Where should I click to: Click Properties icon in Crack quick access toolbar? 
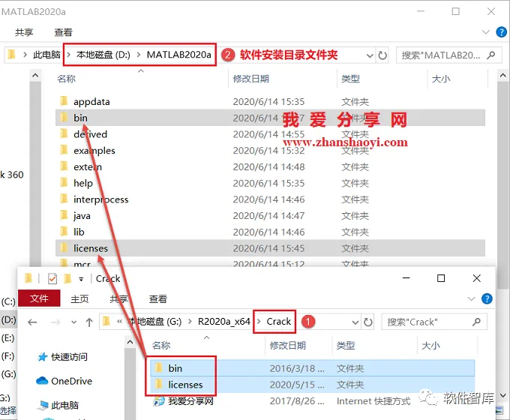(x=52, y=279)
